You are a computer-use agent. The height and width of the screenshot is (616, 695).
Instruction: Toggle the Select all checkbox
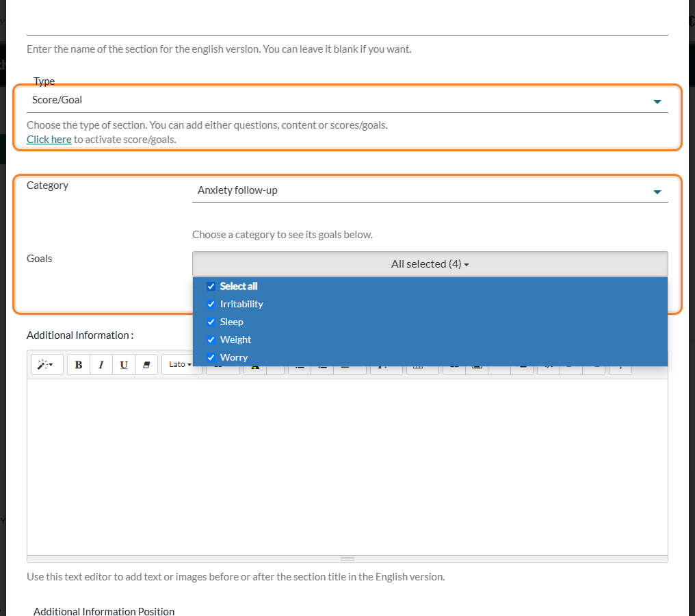211,287
